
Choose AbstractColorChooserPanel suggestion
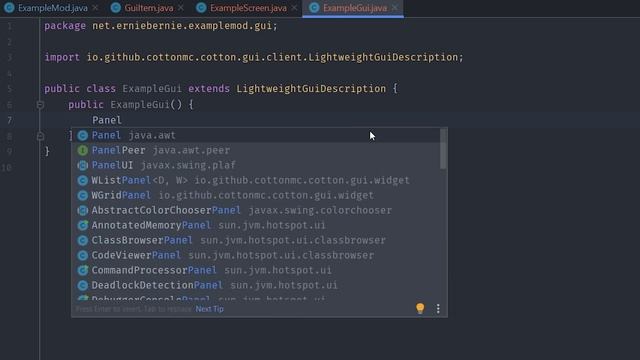[x=256, y=210]
